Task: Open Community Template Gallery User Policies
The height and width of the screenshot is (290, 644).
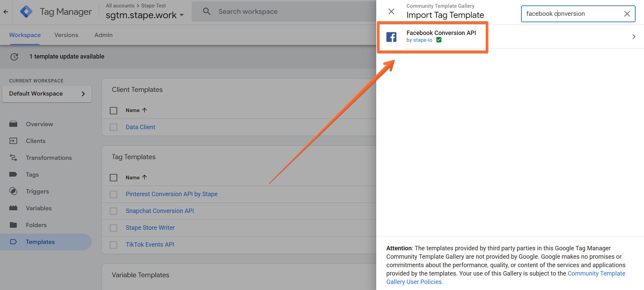Action: point(506,278)
